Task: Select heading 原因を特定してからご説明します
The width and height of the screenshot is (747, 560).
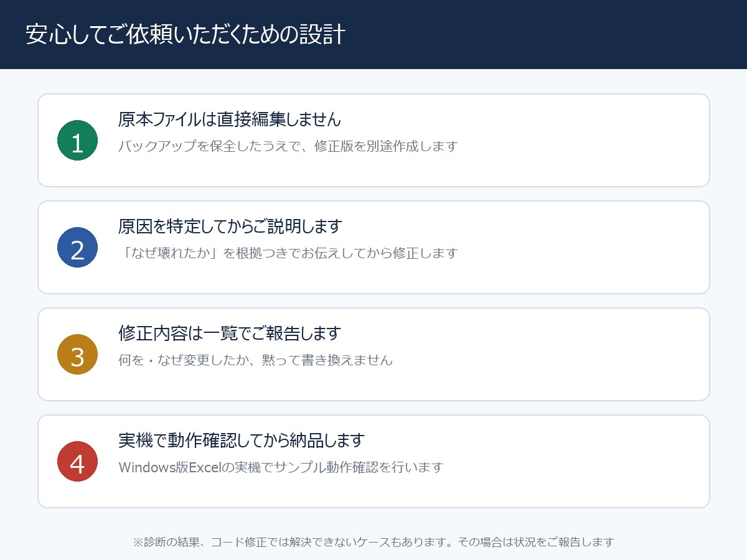Action: pyautogui.click(x=230, y=226)
